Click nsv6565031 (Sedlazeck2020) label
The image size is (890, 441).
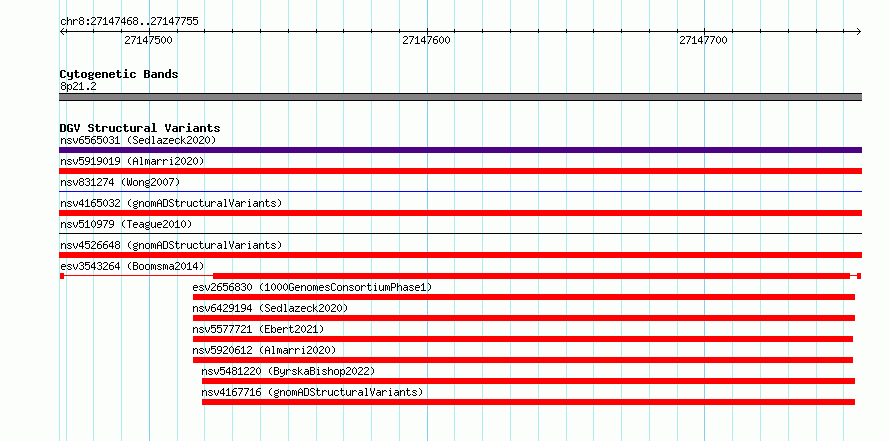(x=138, y=140)
